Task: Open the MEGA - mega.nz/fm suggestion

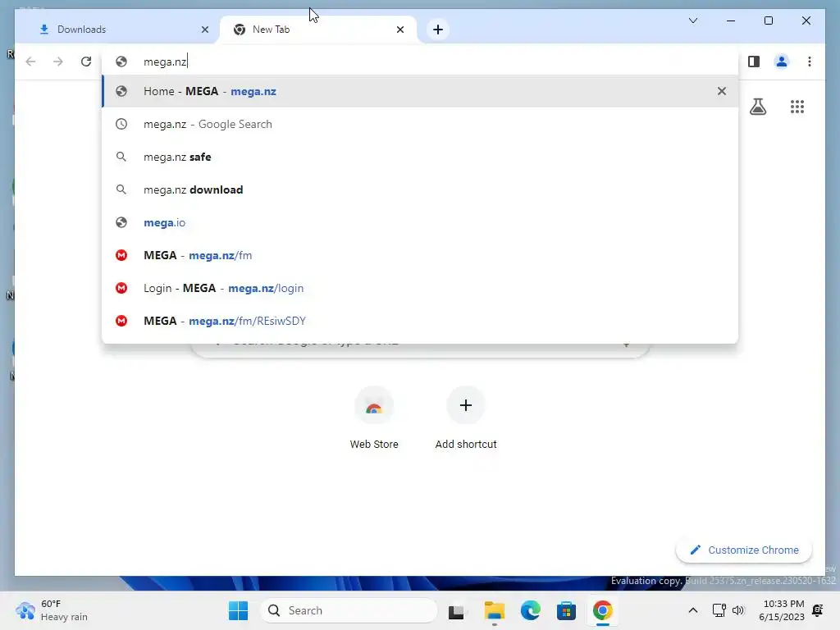Action: (x=420, y=255)
